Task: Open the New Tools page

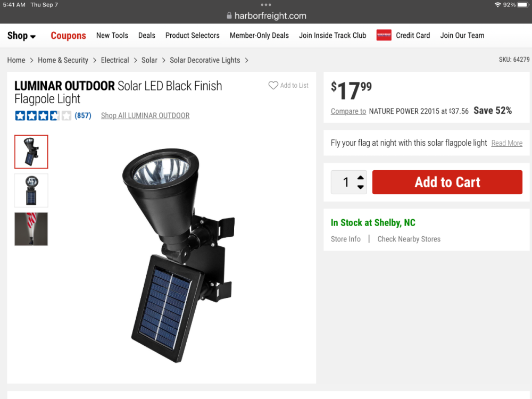Action: pyautogui.click(x=112, y=36)
